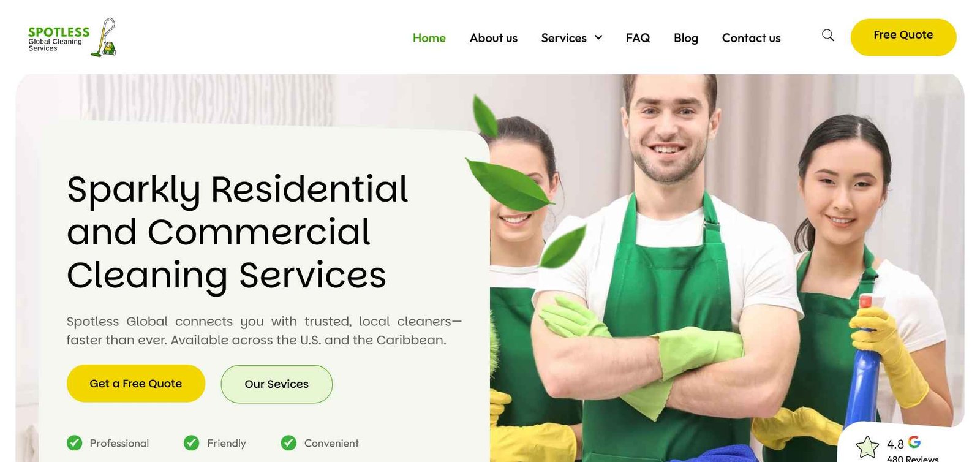Click the 480 Reviews rating text

pos(913,458)
